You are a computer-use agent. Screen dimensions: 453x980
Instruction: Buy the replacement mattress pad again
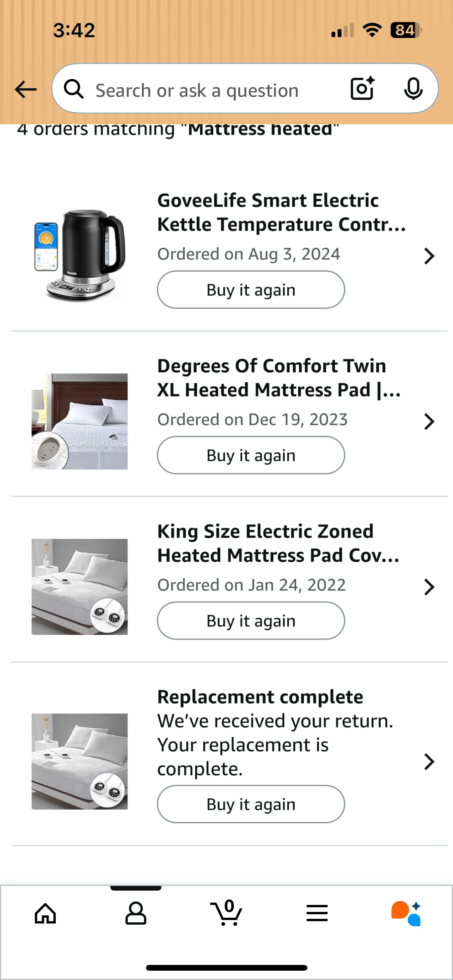(251, 804)
